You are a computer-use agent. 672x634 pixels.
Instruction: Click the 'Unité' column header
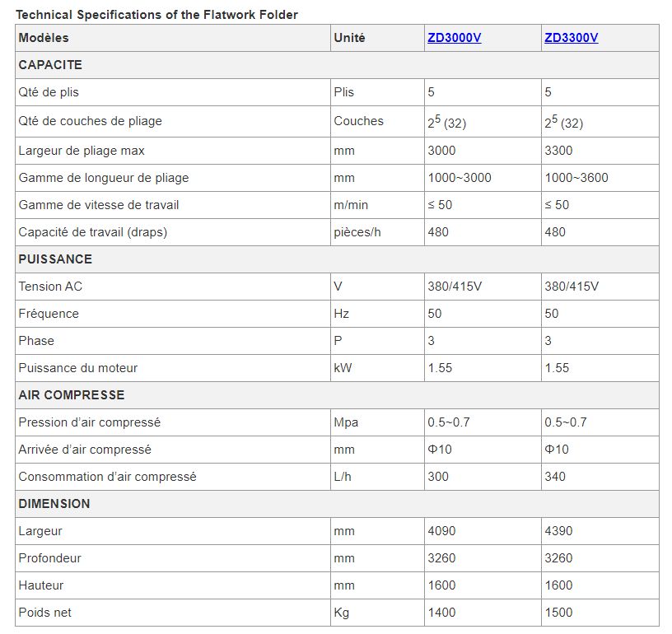349,38
